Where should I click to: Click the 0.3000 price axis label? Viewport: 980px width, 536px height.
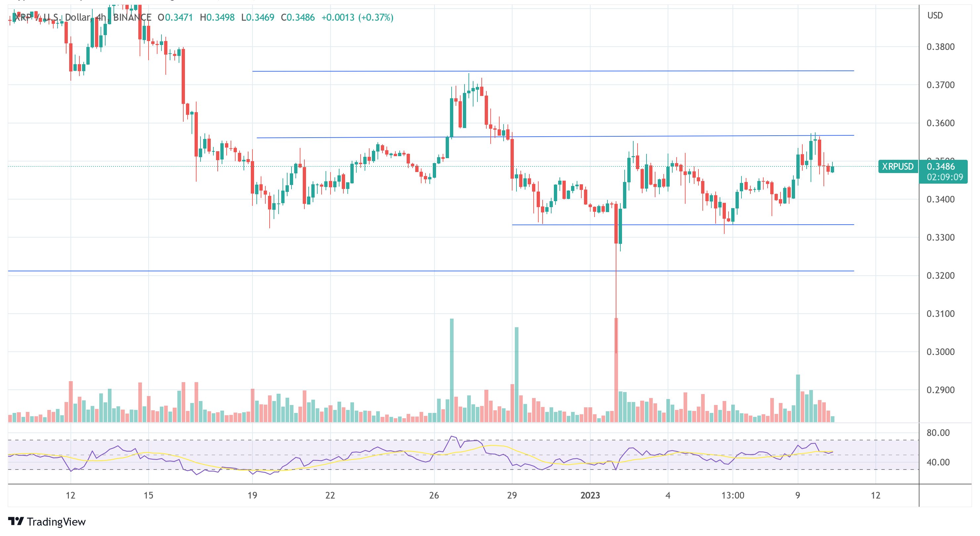(x=940, y=352)
